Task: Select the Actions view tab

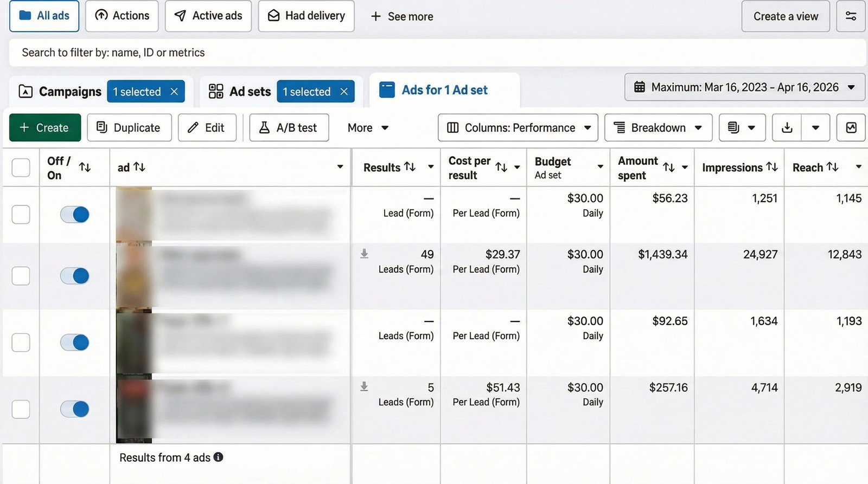Action: [x=122, y=16]
